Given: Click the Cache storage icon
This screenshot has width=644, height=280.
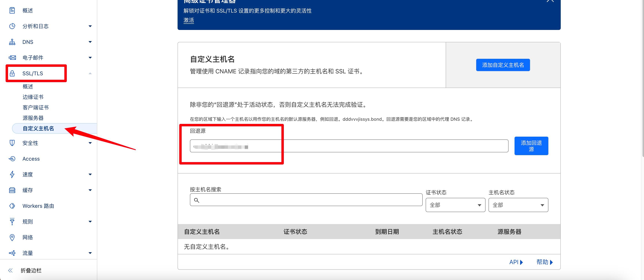Looking at the screenshot, I should coord(12,190).
